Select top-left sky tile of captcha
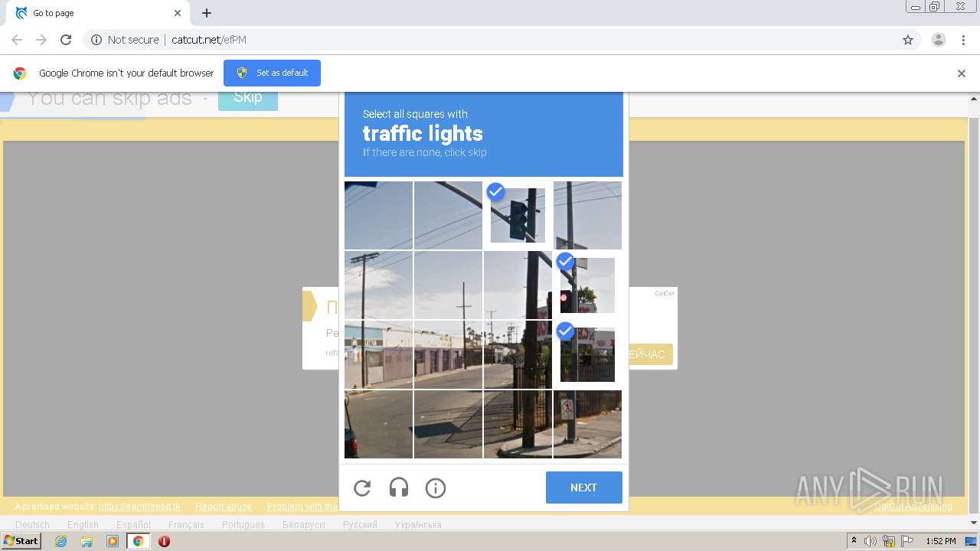Viewport: 980px width, 551px height. click(x=378, y=215)
